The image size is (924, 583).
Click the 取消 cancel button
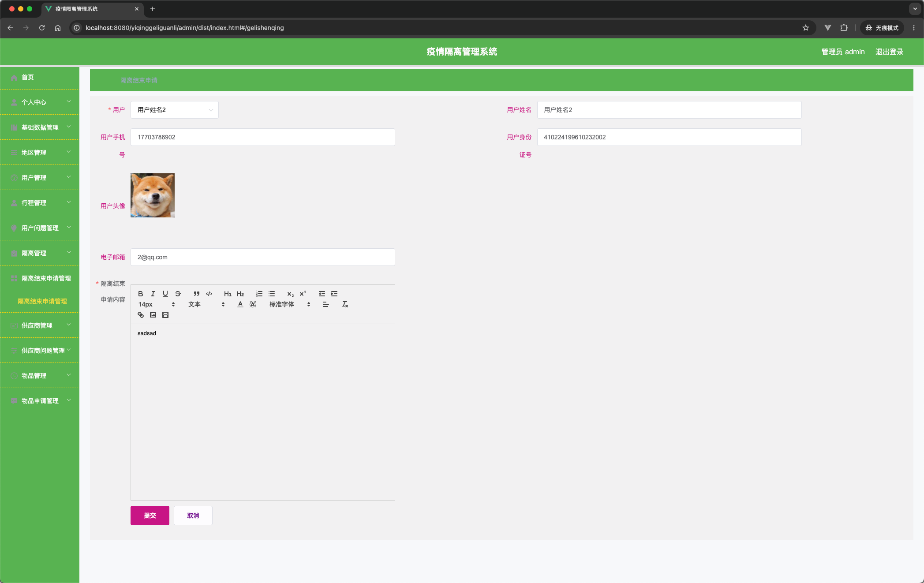193,516
